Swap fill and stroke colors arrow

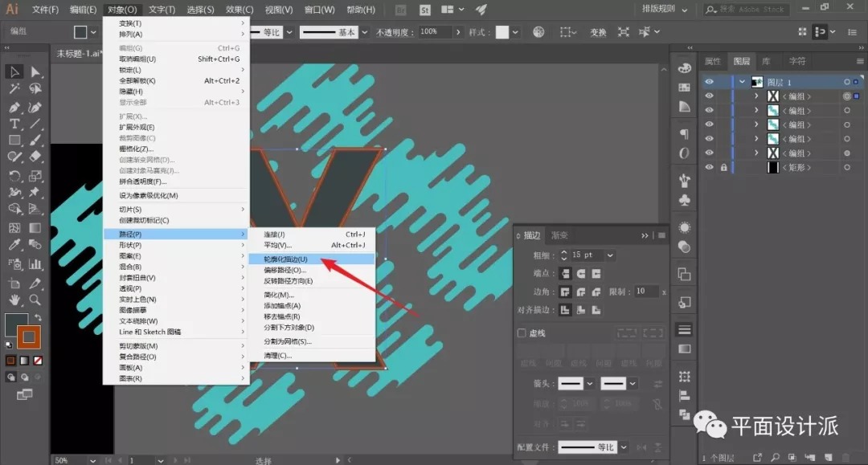[38, 317]
